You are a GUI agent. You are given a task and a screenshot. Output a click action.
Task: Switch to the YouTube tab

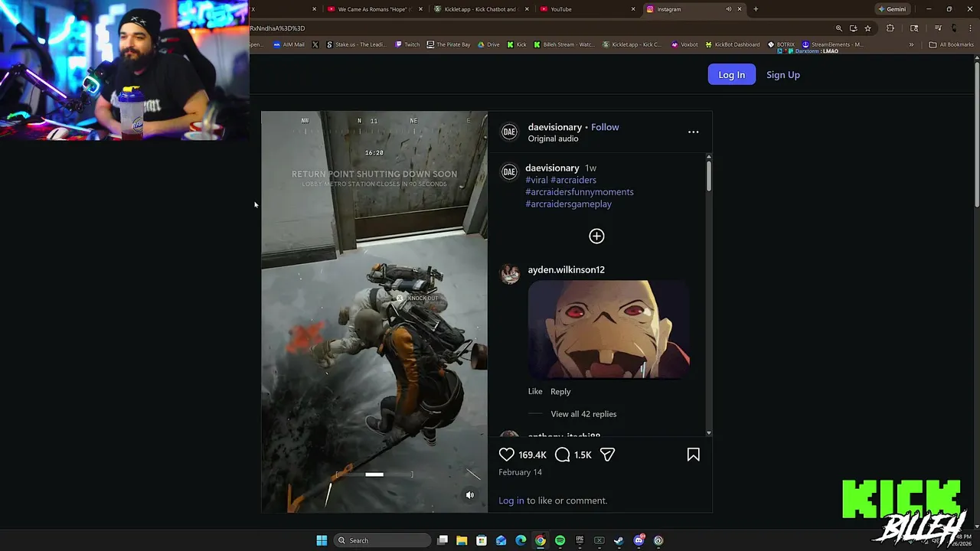click(x=586, y=9)
